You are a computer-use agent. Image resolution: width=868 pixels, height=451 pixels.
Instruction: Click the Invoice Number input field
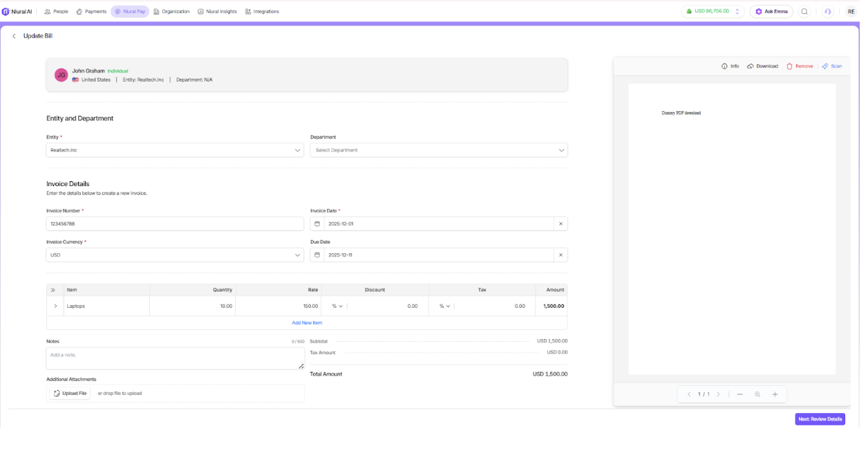click(x=175, y=224)
